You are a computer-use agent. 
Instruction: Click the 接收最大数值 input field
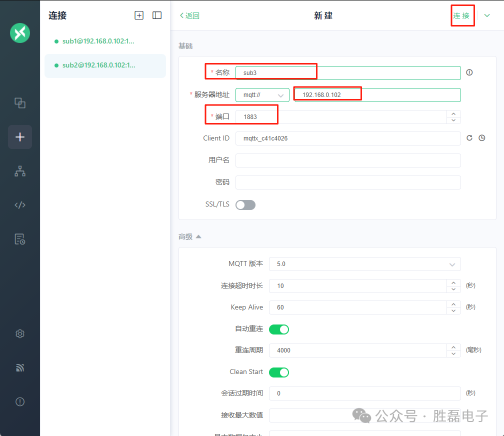[365, 415]
